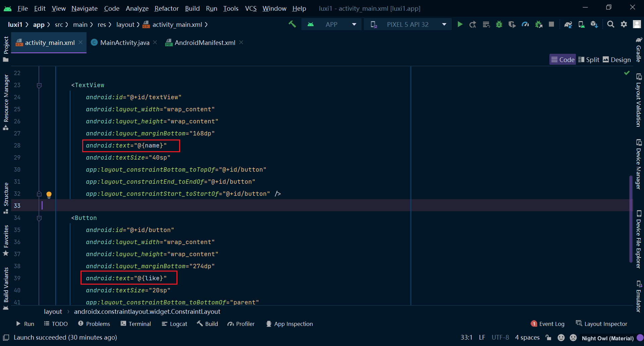
Task: Sync Project with Gradle Files icon
Action: tap(568, 24)
